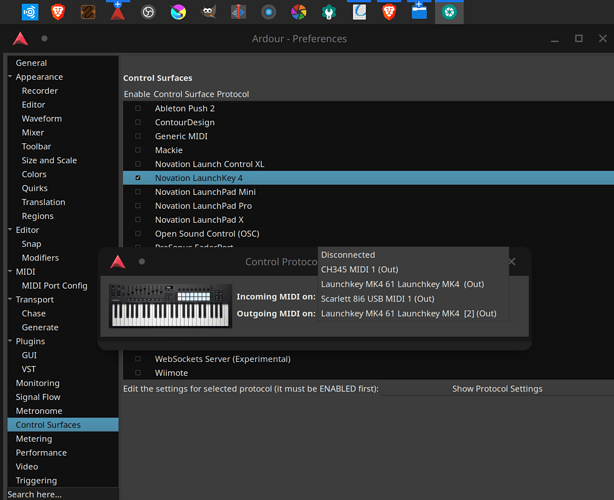The image size is (614, 500).
Task: Collapse the Transport section arrow
Action: click(x=9, y=299)
